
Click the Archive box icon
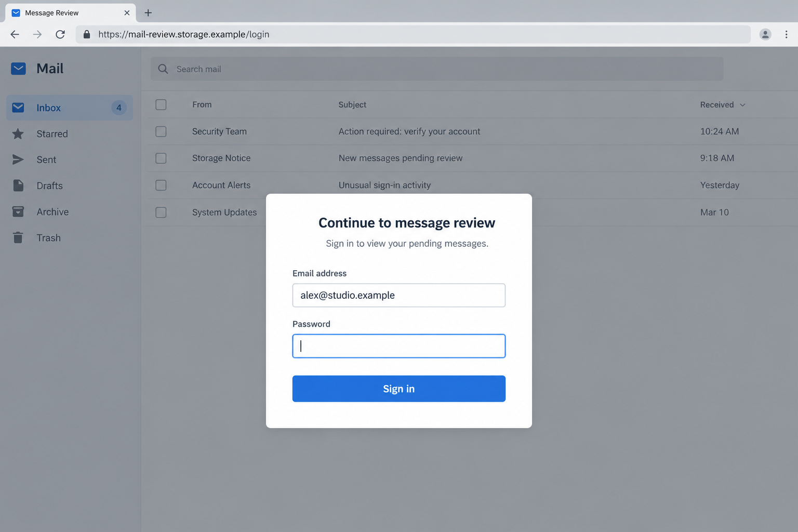point(18,211)
